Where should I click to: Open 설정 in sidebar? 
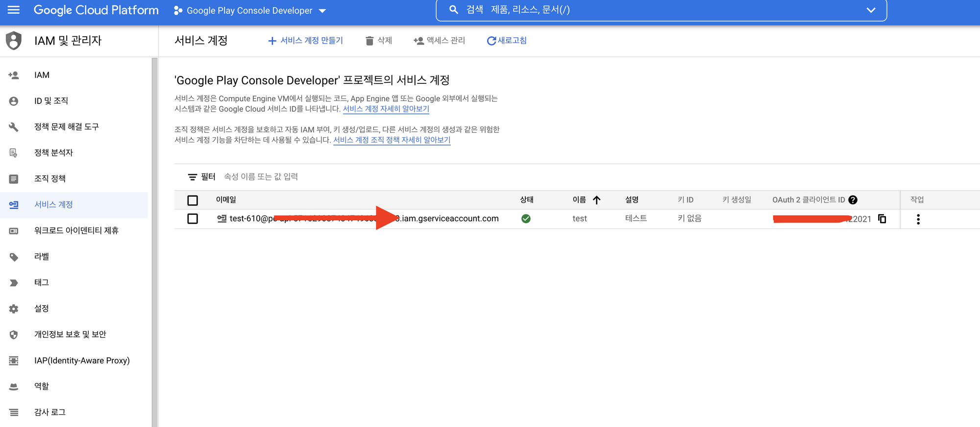tap(42, 308)
